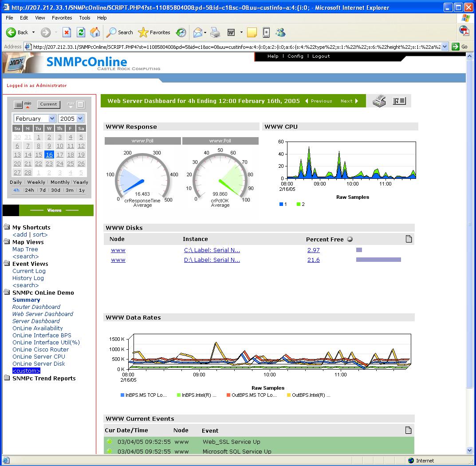Open the Favorites menu
Screen dimensions: 476x466
point(62,18)
